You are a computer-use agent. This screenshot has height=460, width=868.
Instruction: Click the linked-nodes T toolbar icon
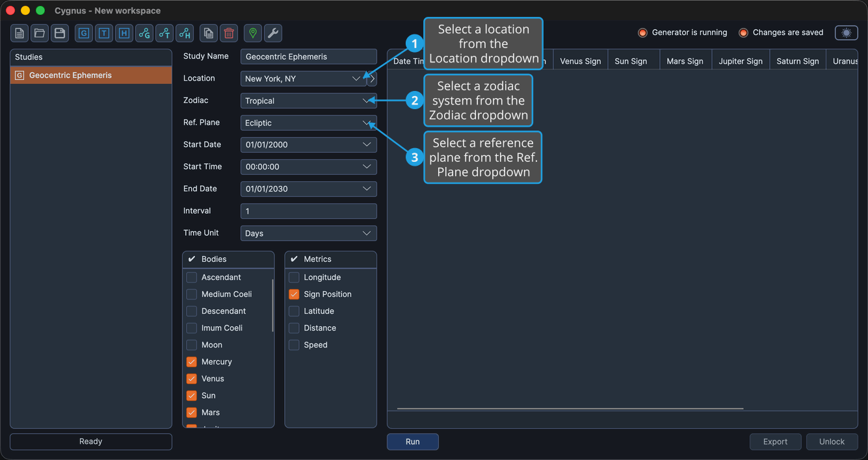(164, 33)
